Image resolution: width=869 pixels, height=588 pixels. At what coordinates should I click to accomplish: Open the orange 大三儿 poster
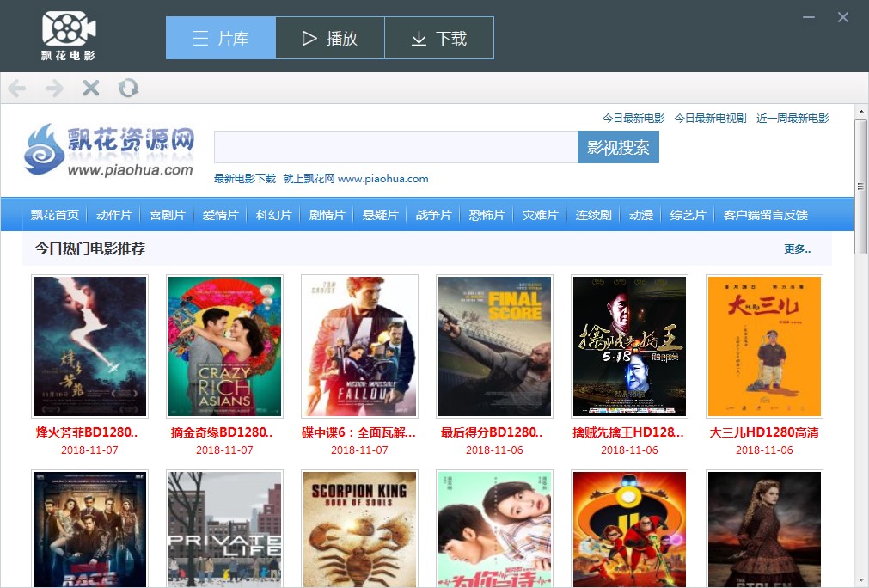pyautogui.click(x=764, y=346)
